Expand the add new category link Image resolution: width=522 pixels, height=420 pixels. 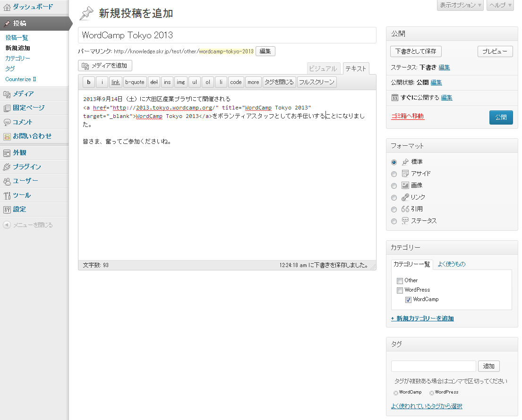click(x=422, y=319)
